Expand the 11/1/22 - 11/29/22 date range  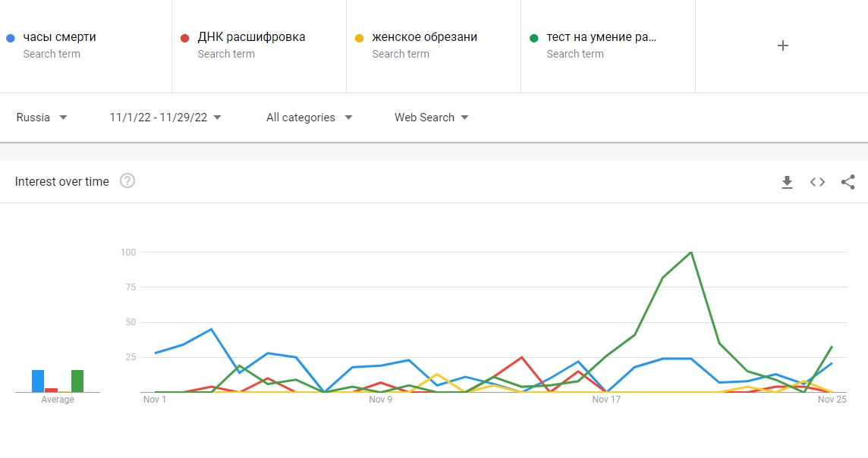[x=165, y=118]
